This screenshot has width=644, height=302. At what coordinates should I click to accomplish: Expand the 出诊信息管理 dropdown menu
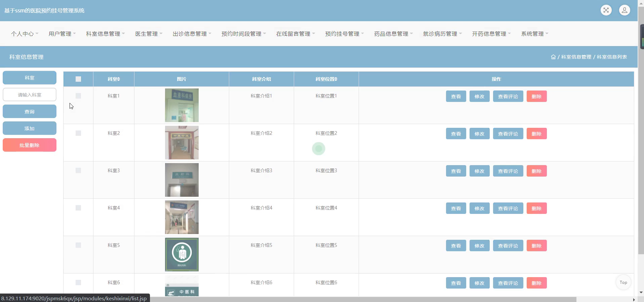click(x=192, y=34)
